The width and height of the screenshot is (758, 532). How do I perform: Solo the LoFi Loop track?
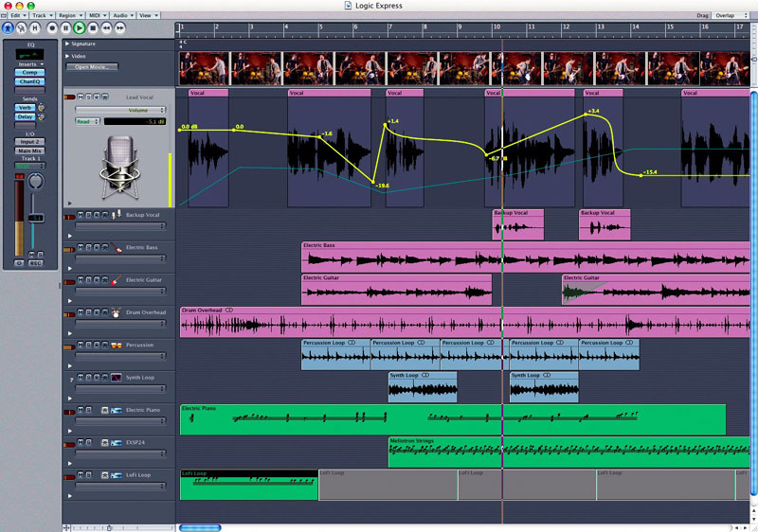point(88,475)
